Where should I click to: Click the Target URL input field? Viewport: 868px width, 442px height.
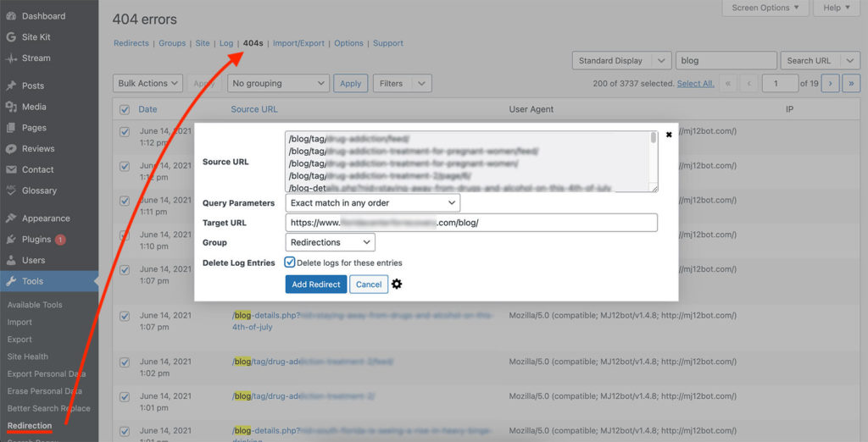(471, 223)
